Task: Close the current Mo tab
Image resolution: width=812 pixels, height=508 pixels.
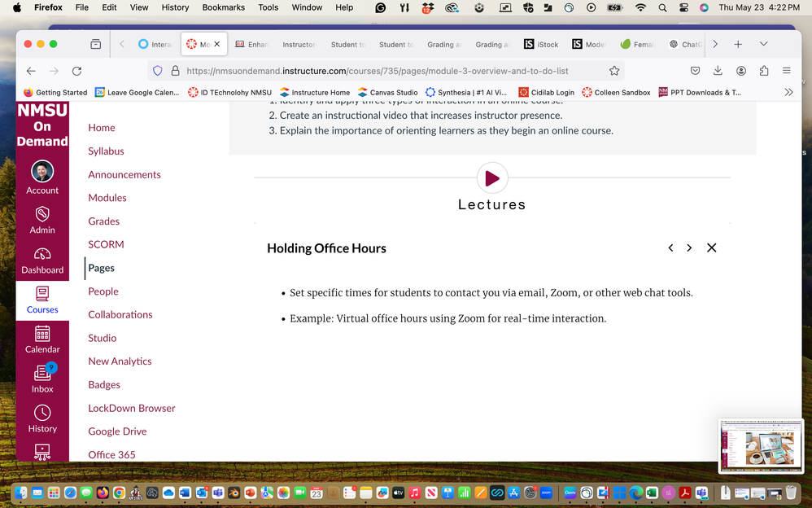Action: point(217,44)
